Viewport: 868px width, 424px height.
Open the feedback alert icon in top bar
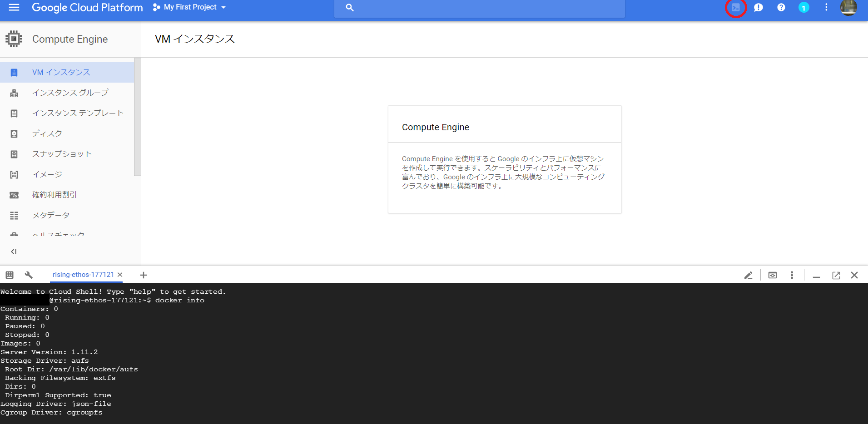coord(758,8)
